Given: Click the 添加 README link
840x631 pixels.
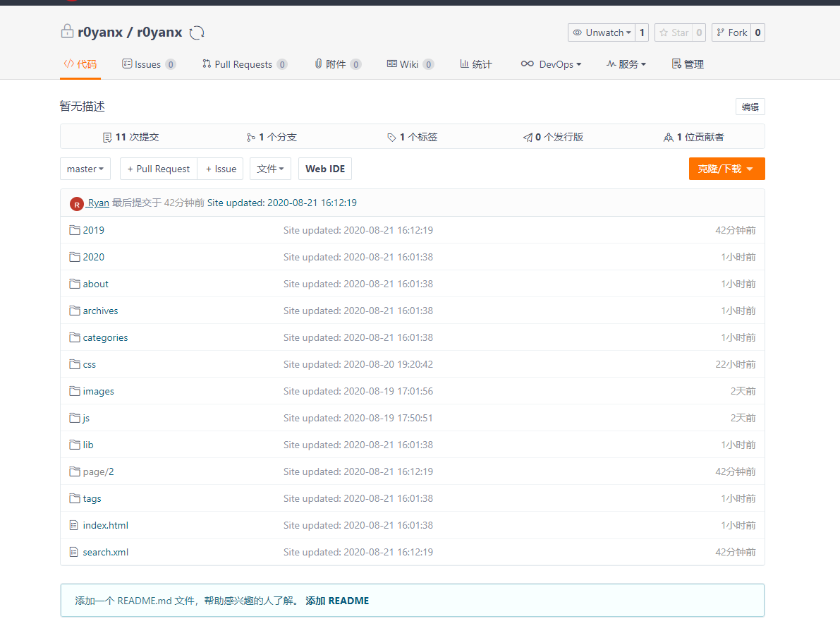Looking at the screenshot, I should [x=337, y=601].
